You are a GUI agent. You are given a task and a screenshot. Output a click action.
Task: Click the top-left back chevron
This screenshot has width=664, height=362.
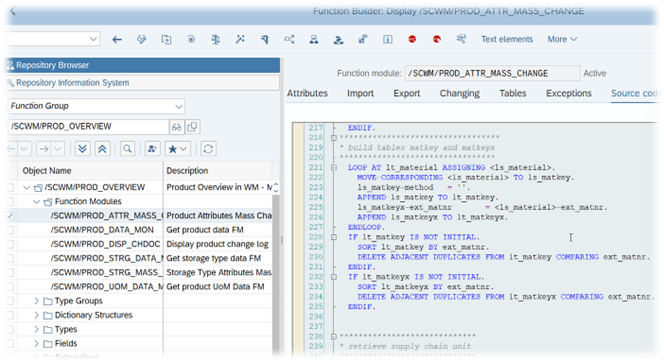pos(13,11)
